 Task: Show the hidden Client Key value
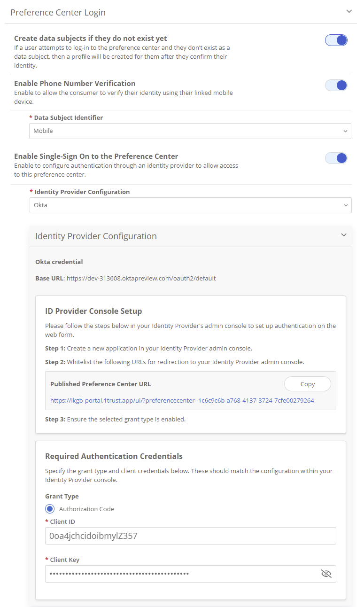[326, 574]
